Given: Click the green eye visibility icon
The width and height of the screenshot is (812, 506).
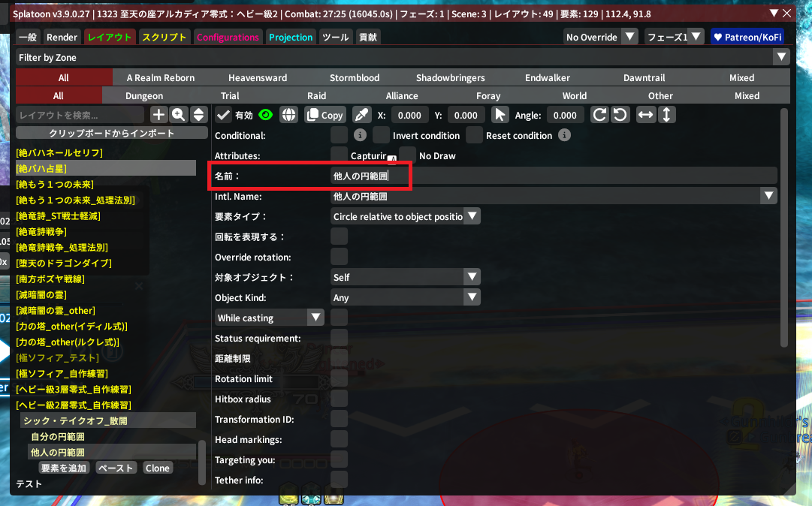Looking at the screenshot, I should coord(265,115).
